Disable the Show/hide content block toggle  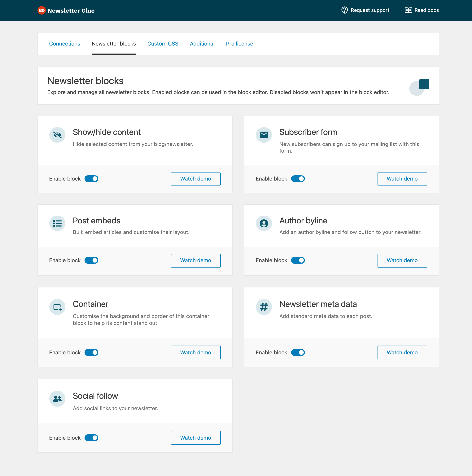pyautogui.click(x=91, y=179)
